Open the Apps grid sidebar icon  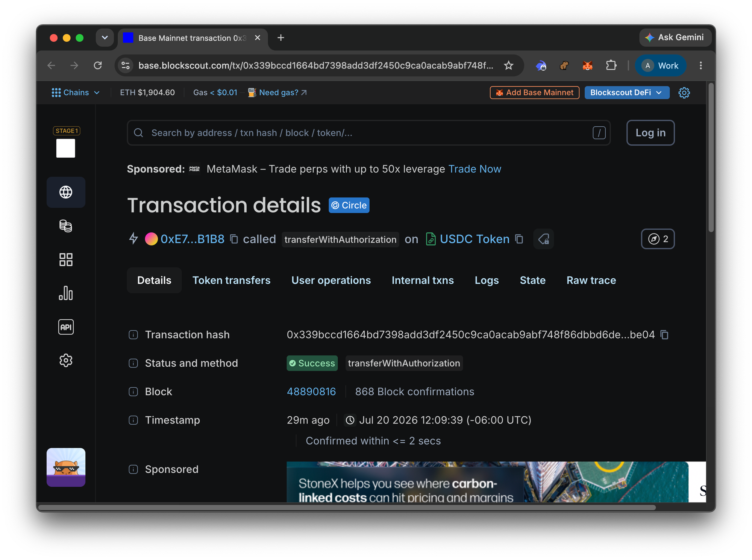pyautogui.click(x=66, y=260)
